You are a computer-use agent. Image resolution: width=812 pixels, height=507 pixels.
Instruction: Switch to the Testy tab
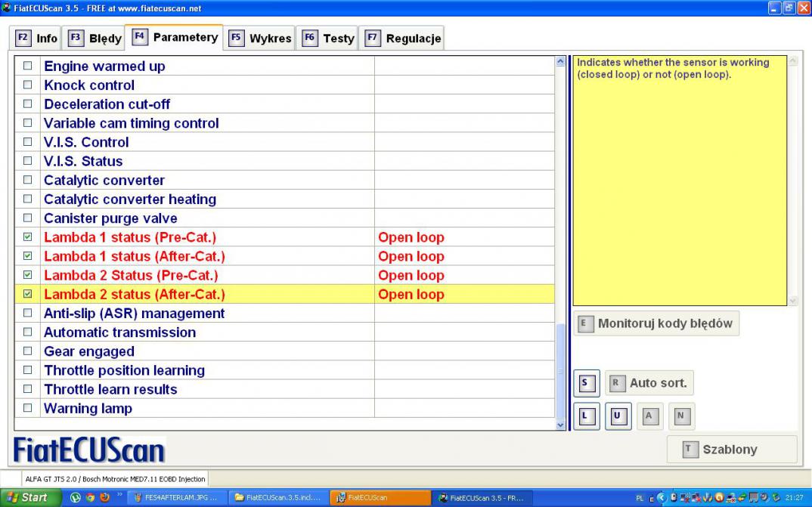(x=327, y=39)
